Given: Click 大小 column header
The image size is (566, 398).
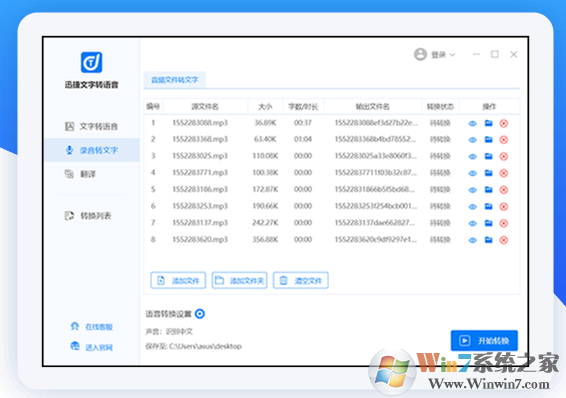Looking at the screenshot, I should pos(265,106).
